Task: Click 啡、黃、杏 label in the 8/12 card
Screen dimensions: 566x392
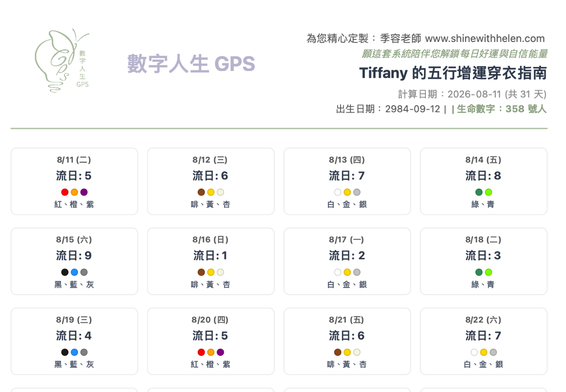Action: (x=210, y=204)
